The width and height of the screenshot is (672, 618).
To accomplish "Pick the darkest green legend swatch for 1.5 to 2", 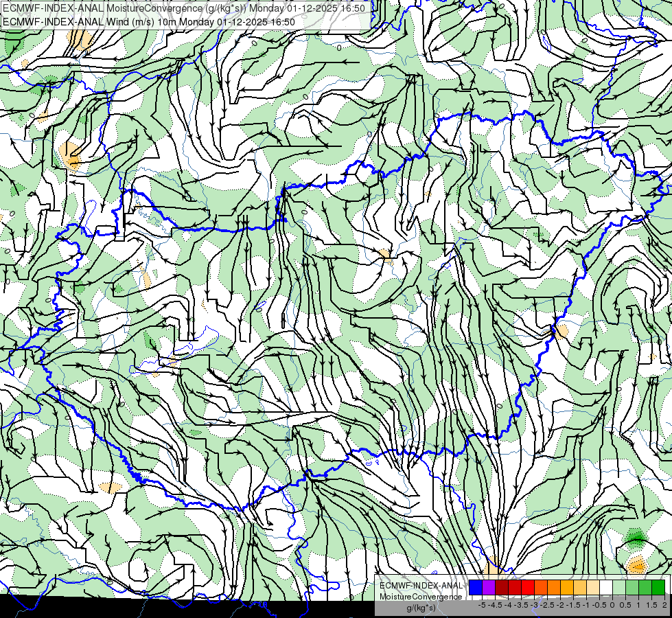I will pyautogui.click(x=658, y=587).
